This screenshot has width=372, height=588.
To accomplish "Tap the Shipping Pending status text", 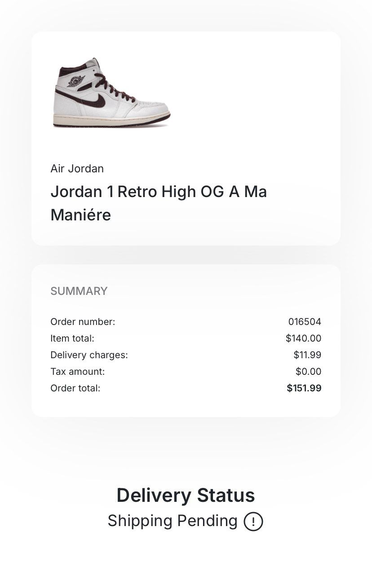I will point(173,521).
